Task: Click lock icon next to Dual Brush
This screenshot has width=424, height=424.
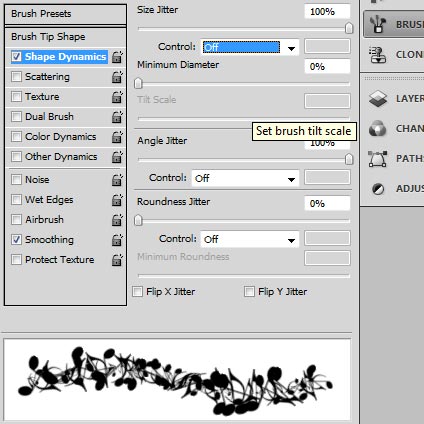Action: coord(117,117)
